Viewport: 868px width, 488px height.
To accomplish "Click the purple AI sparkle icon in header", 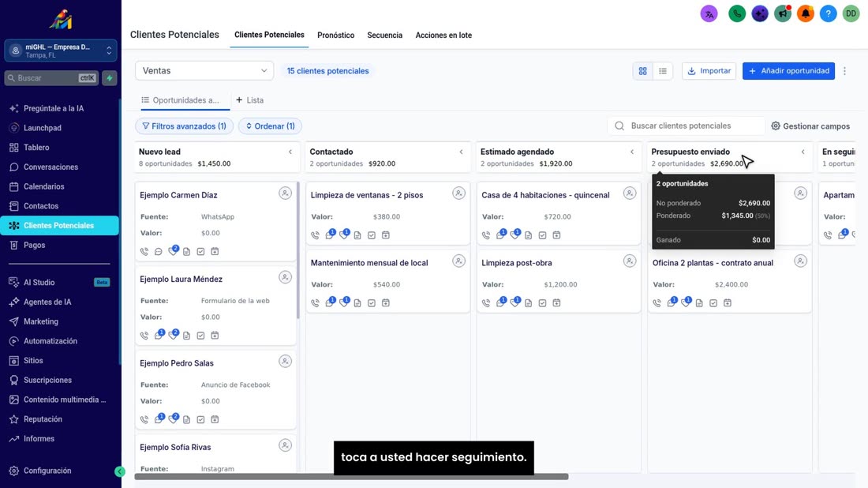I will [760, 14].
